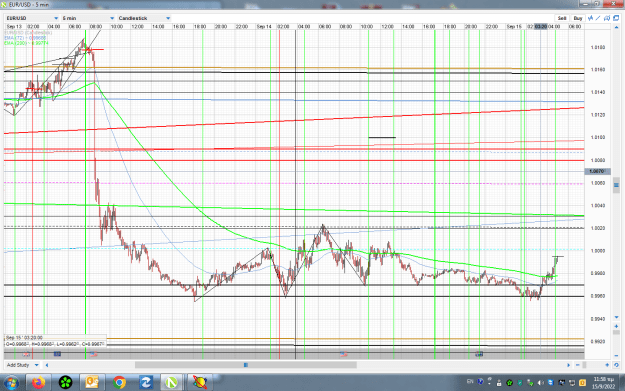Select the trend line drawing tool
This screenshot has width=625, height=391.
tap(598, 18)
